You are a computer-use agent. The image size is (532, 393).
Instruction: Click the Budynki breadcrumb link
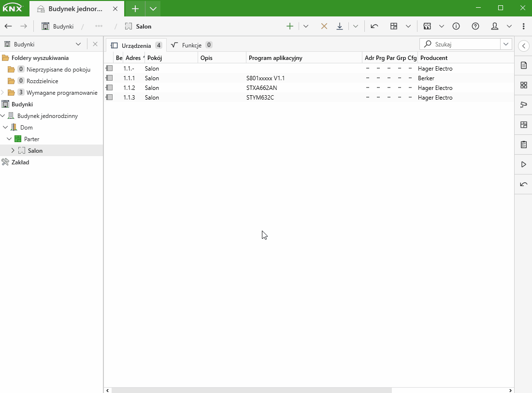pos(63,27)
